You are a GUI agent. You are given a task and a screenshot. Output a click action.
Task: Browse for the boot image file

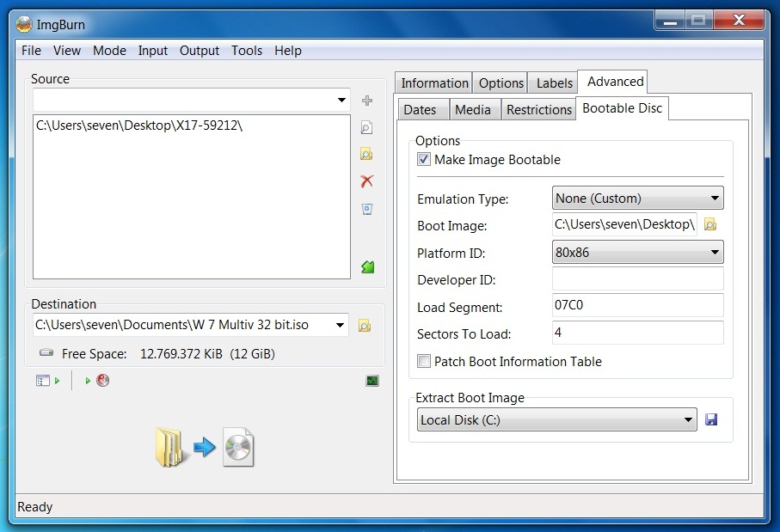tap(710, 224)
